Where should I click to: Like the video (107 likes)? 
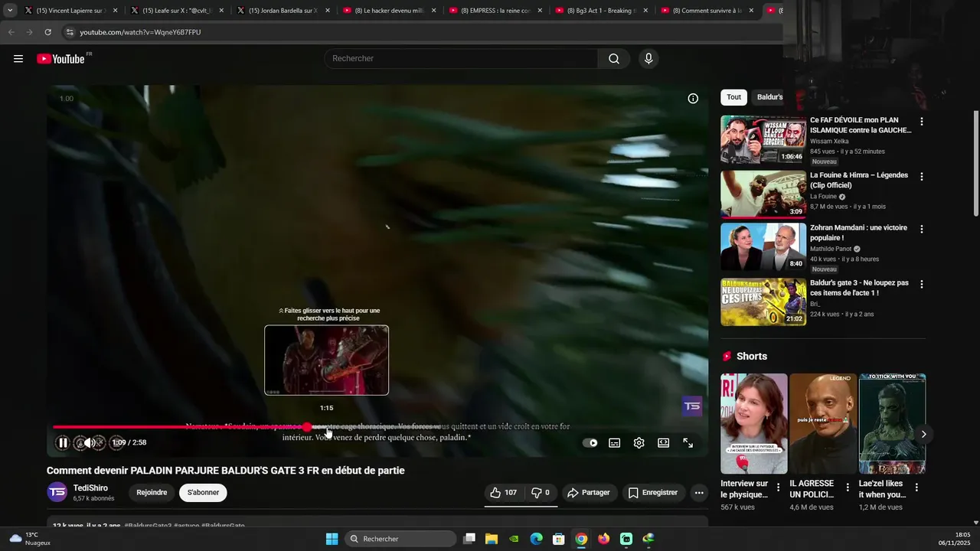(503, 493)
